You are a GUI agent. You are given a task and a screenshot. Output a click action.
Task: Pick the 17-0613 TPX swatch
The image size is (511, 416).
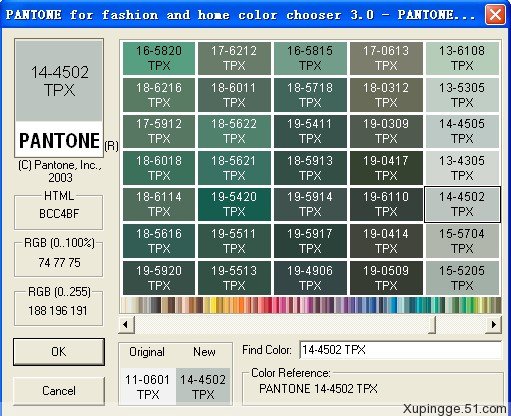(386, 58)
